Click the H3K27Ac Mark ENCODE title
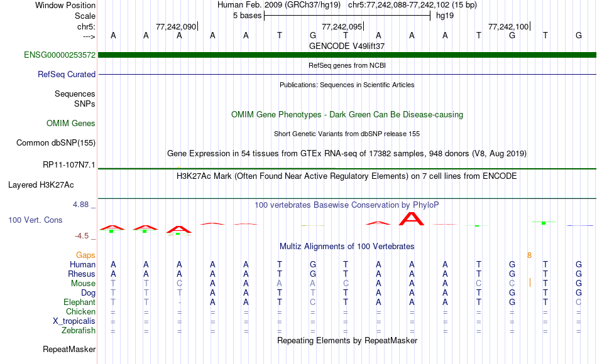 point(347,176)
